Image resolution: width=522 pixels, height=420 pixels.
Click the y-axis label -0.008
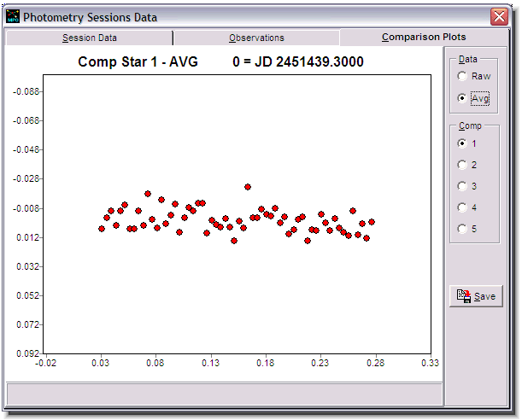coord(26,208)
